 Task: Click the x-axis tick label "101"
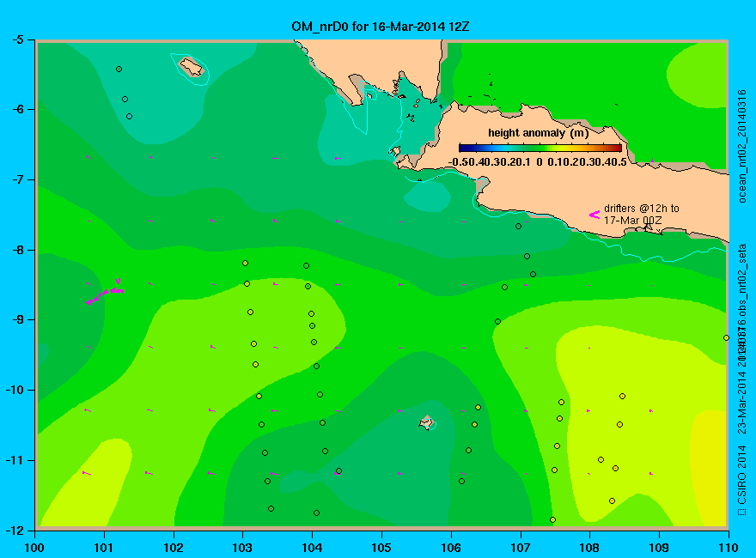pos(104,548)
